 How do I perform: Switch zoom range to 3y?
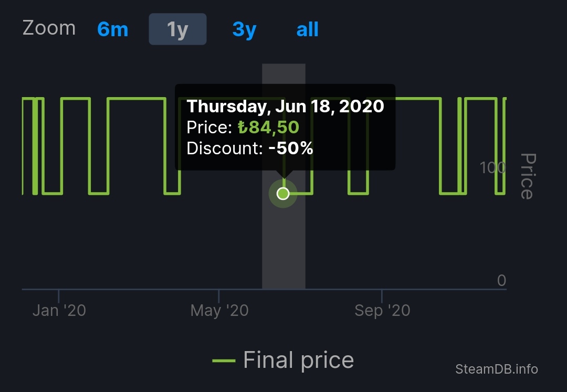[244, 29]
